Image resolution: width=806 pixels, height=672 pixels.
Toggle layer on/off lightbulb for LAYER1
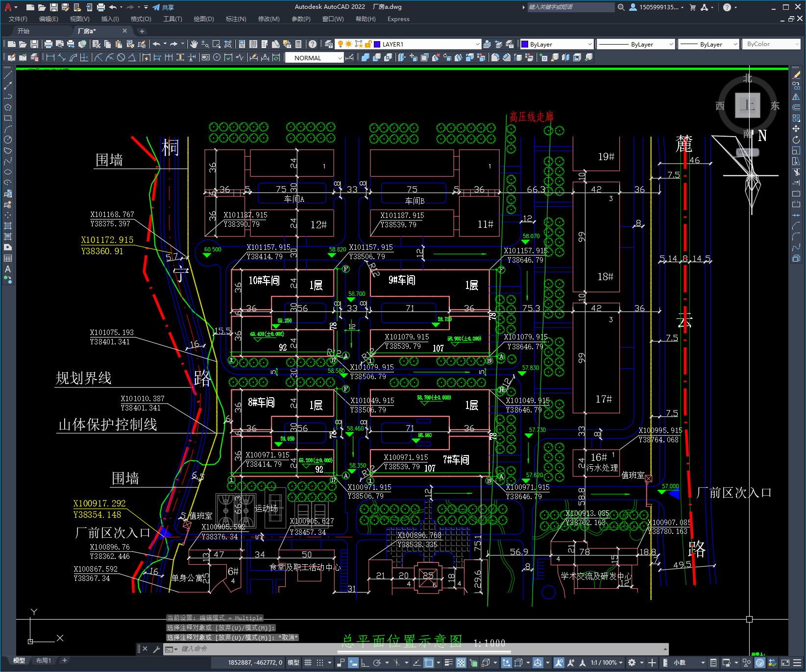pyautogui.click(x=341, y=44)
